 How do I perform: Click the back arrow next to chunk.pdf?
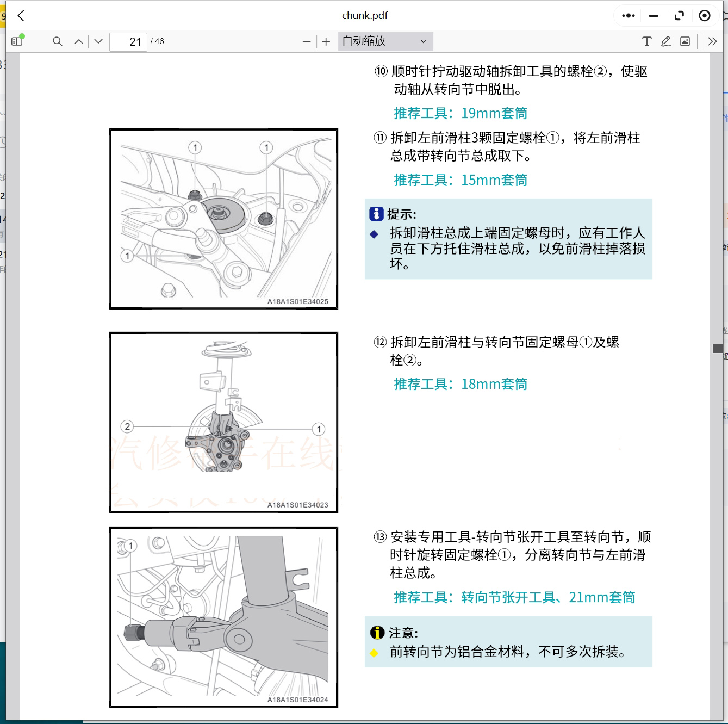coord(21,16)
